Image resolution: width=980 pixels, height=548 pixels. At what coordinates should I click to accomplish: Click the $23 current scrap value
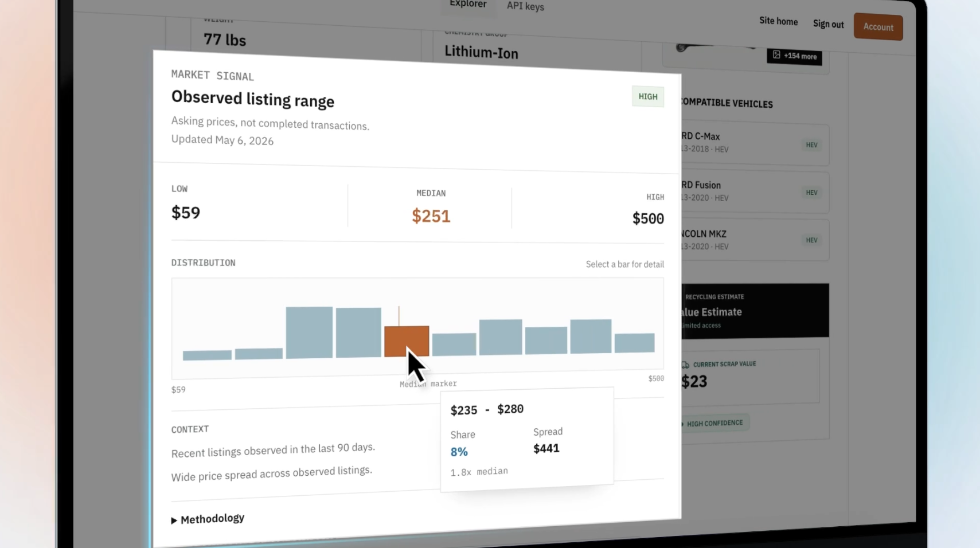(694, 381)
